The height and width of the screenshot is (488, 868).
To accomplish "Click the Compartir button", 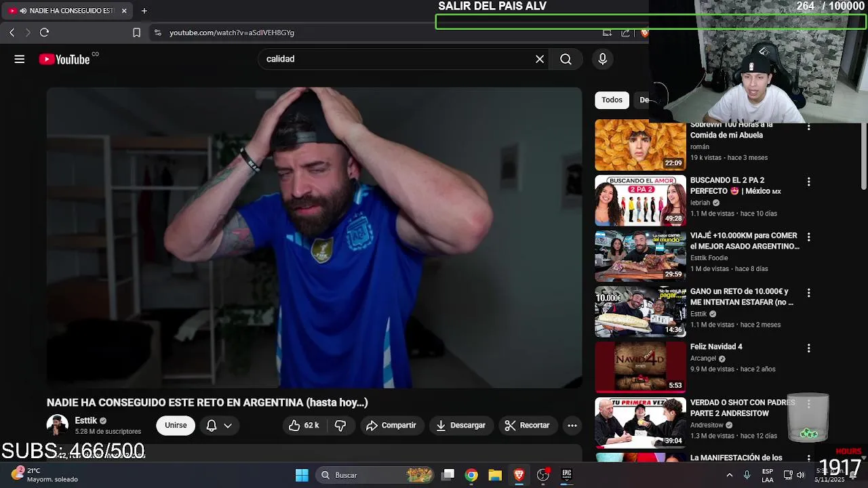I will (391, 425).
